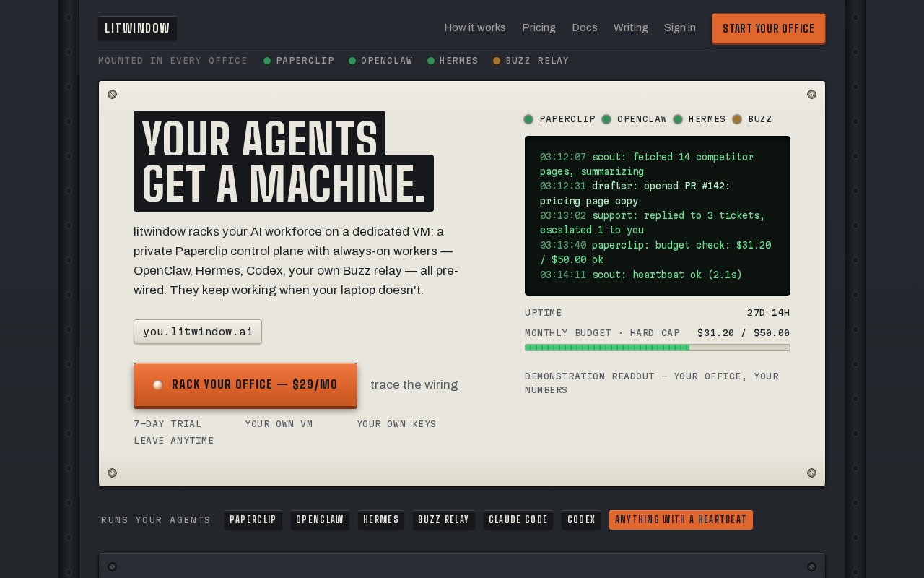The image size is (924, 578).
Task: Click the LITWINDOW logo badge
Action: 137,28
